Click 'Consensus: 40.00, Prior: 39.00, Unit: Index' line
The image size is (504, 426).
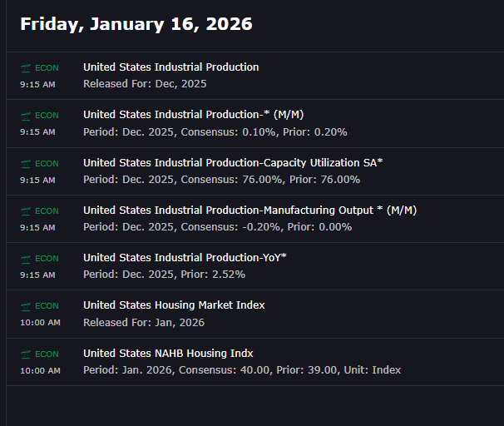[242, 370]
